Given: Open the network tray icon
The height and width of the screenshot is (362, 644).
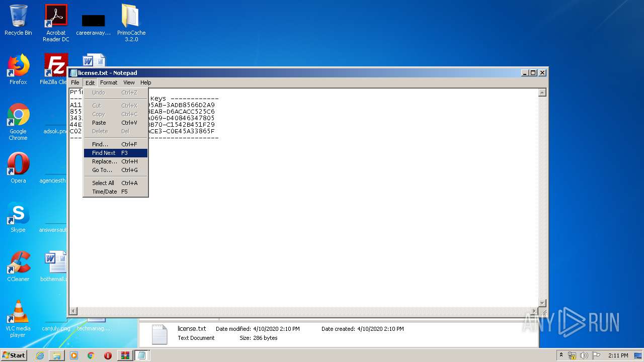Looking at the screenshot, I should 572,355.
